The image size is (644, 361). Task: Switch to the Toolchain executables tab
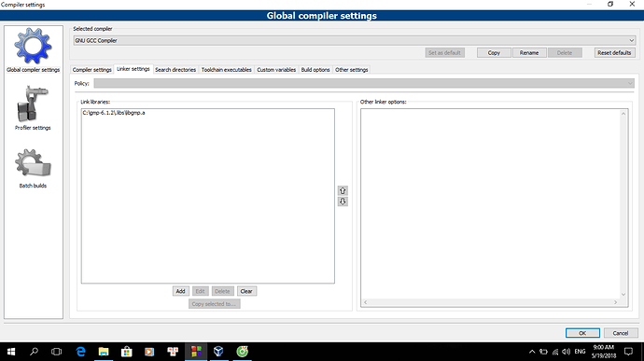(x=226, y=70)
